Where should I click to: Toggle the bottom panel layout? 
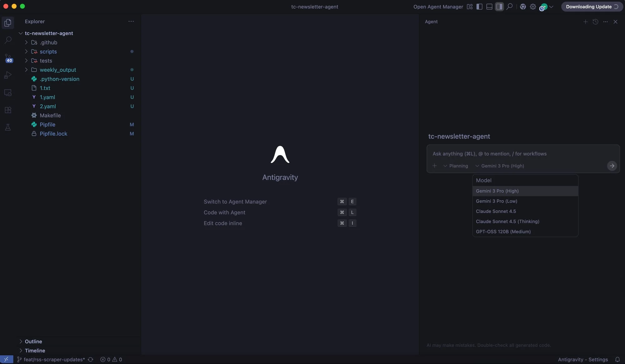click(x=489, y=7)
